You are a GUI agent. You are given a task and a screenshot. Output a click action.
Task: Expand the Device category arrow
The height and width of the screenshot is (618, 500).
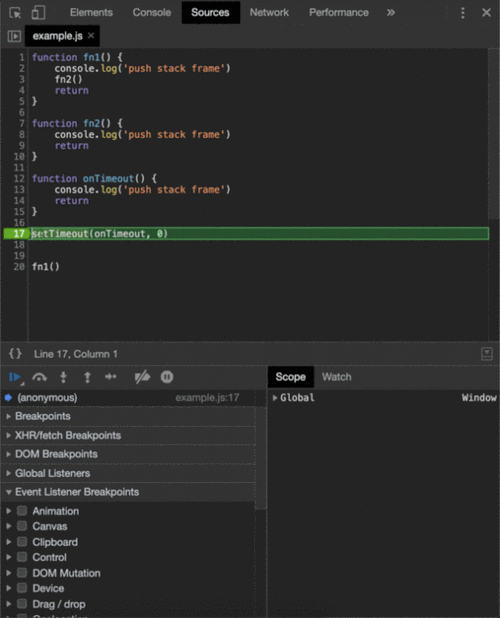coord(9,588)
